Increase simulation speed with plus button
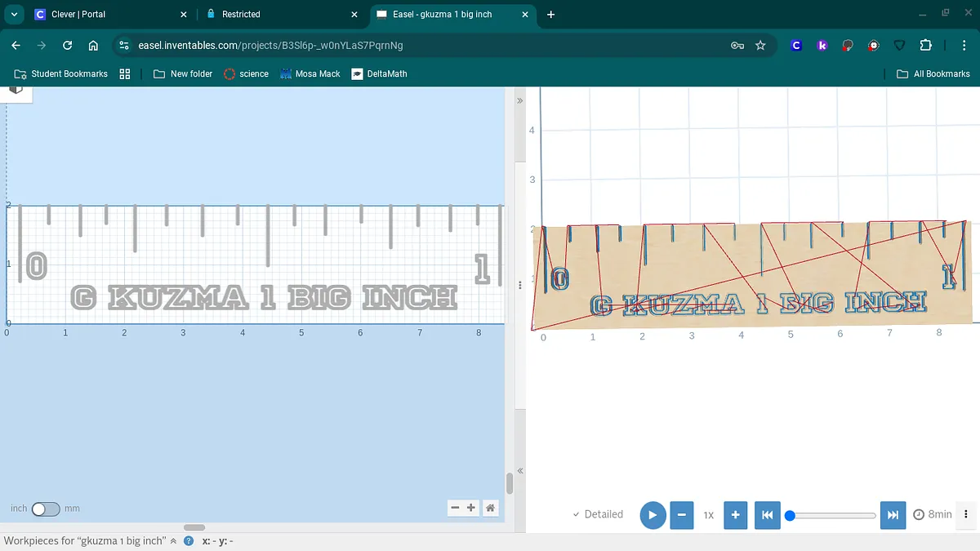 tap(735, 515)
